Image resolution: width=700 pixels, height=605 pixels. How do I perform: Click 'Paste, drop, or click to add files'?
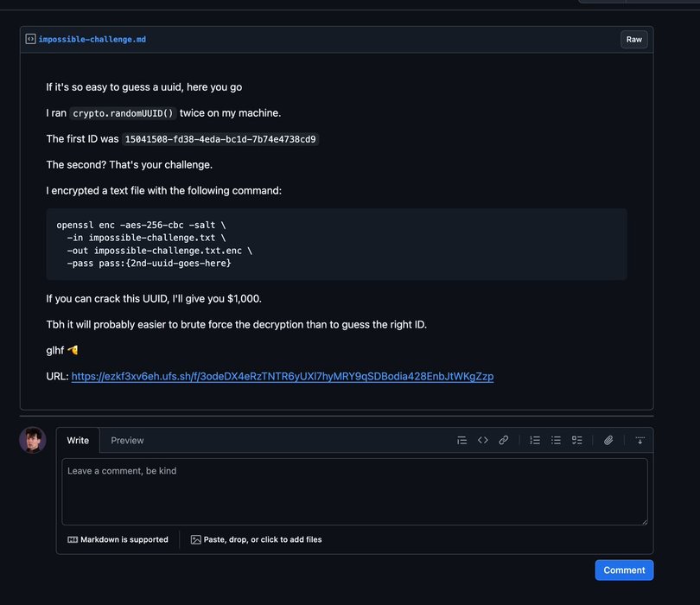coord(257,539)
